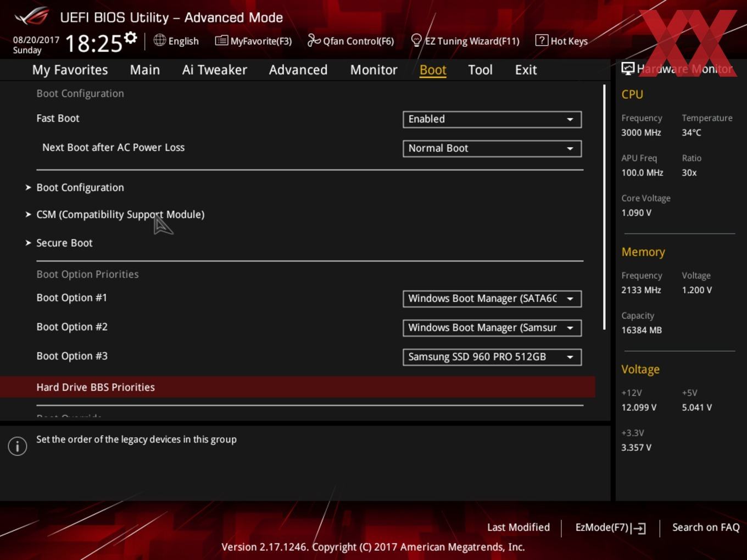Open the My Favorites tab

coord(70,70)
